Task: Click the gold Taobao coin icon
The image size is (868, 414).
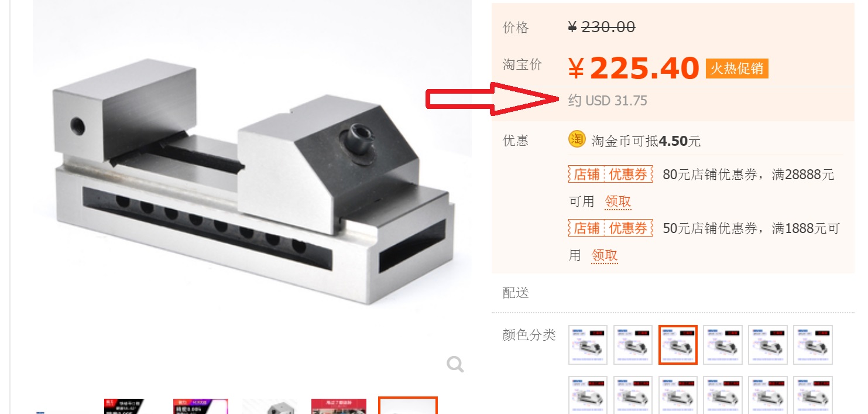Action: (577, 139)
